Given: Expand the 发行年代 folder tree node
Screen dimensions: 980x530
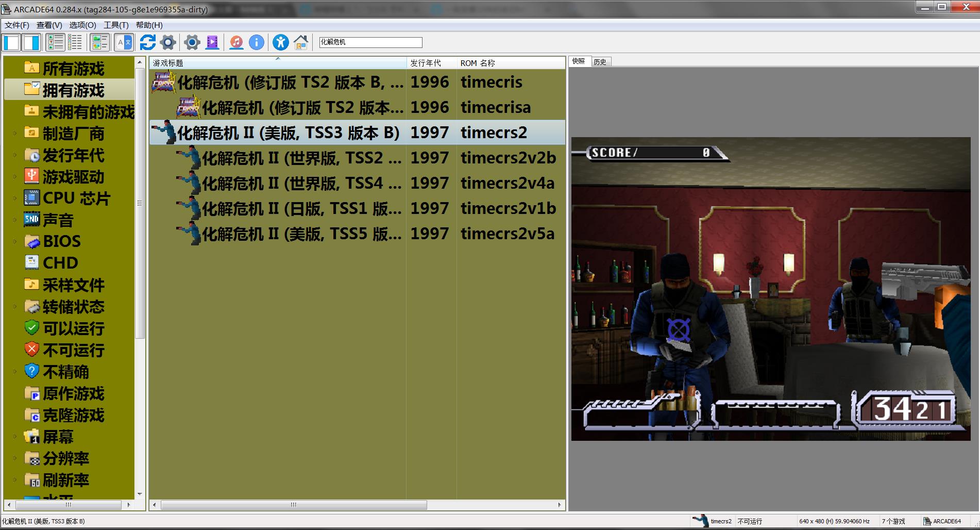Looking at the screenshot, I should (15, 155).
